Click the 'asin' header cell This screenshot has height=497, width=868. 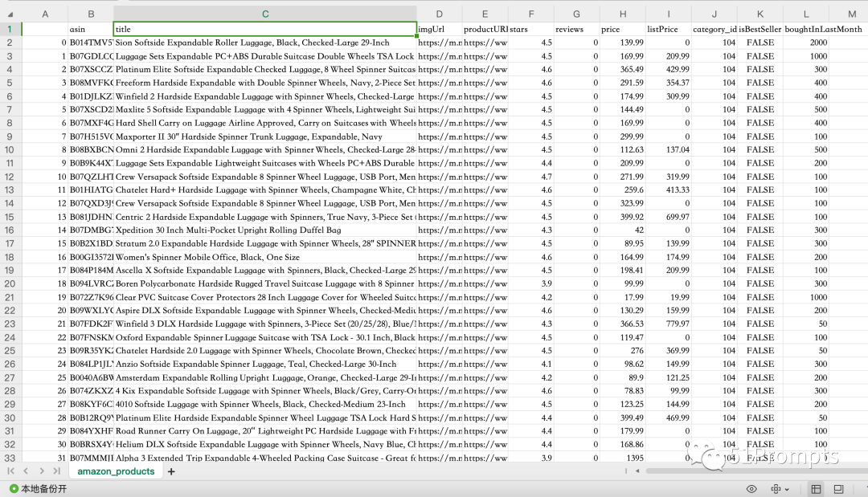coord(91,29)
